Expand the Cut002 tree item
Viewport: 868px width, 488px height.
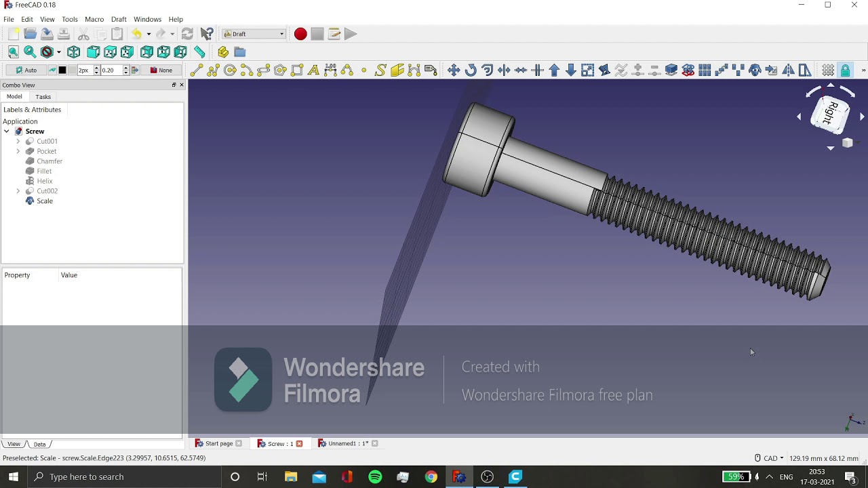(x=18, y=191)
